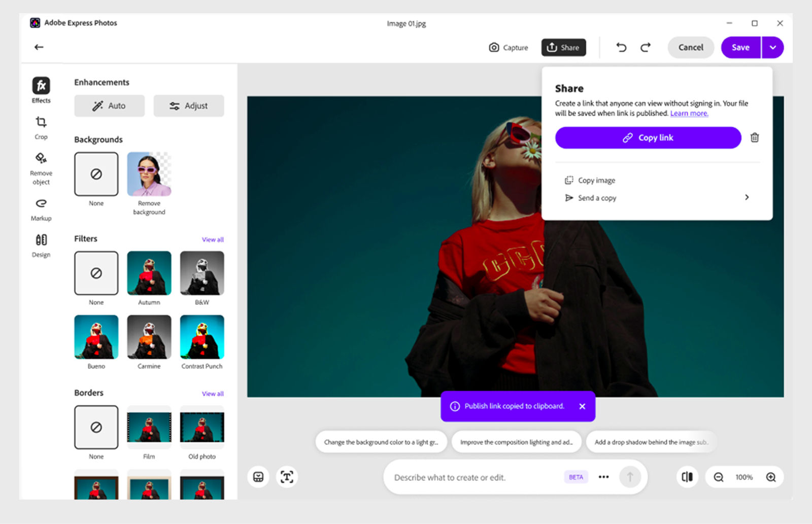Zoom out of the canvas
The height and width of the screenshot is (524, 812).
[719, 477]
